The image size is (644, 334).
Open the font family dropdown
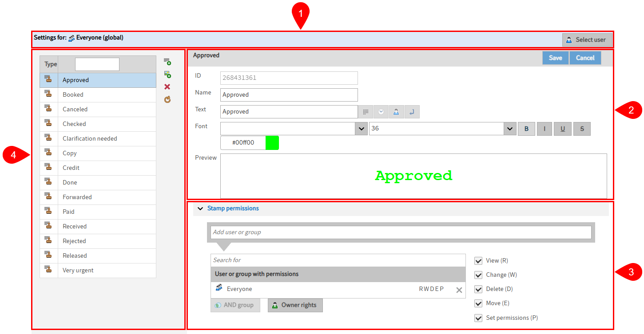361,129
